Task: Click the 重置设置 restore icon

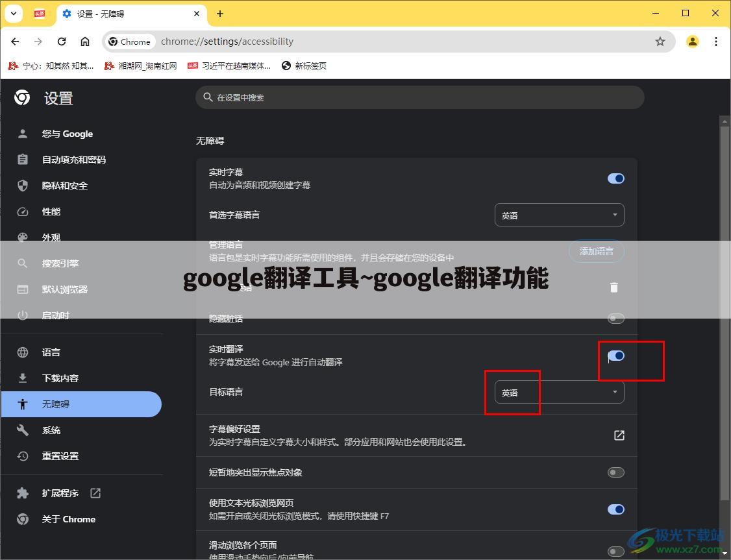Action: click(22, 456)
